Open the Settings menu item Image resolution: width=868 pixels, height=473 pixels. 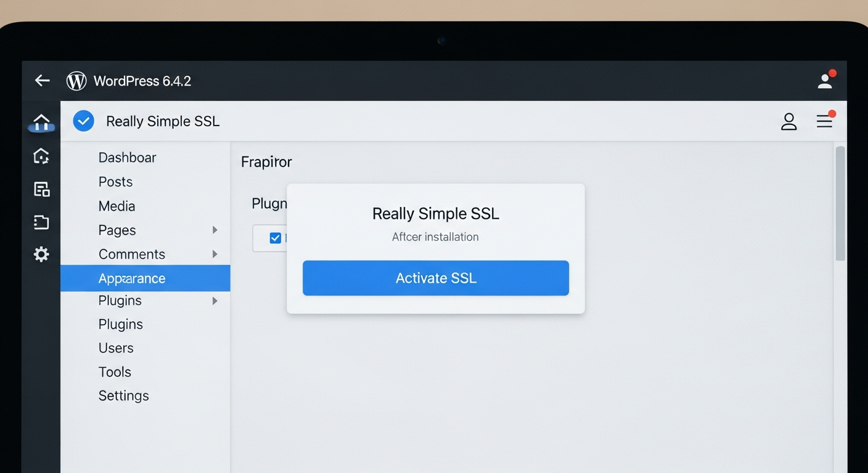click(124, 396)
